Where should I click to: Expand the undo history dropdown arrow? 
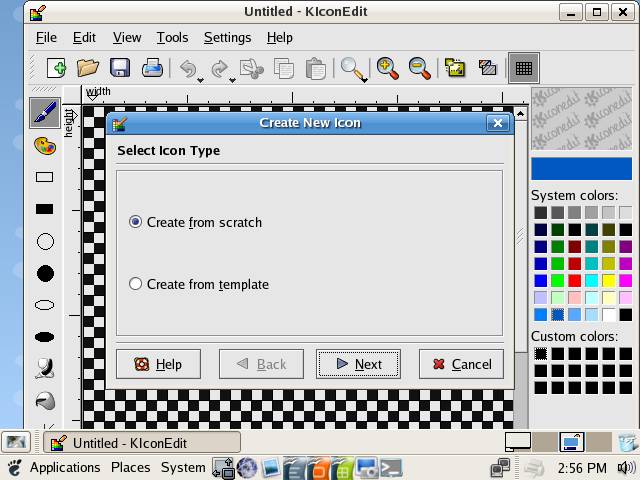201,79
